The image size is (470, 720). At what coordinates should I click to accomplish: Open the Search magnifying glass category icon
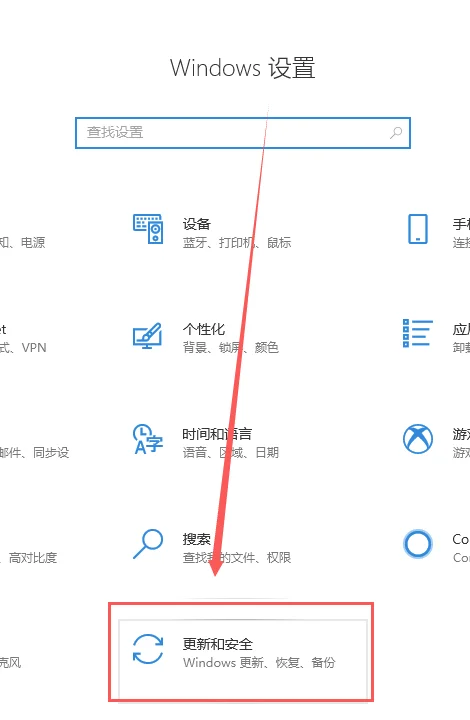(x=148, y=544)
